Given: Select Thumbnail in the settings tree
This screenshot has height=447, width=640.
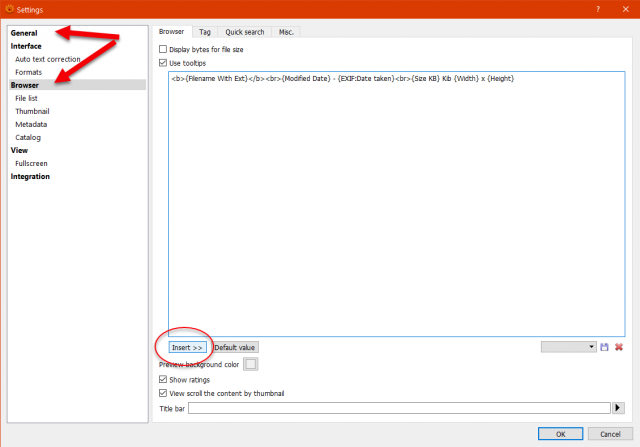Looking at the screenshot, I should tap(32, 111).
